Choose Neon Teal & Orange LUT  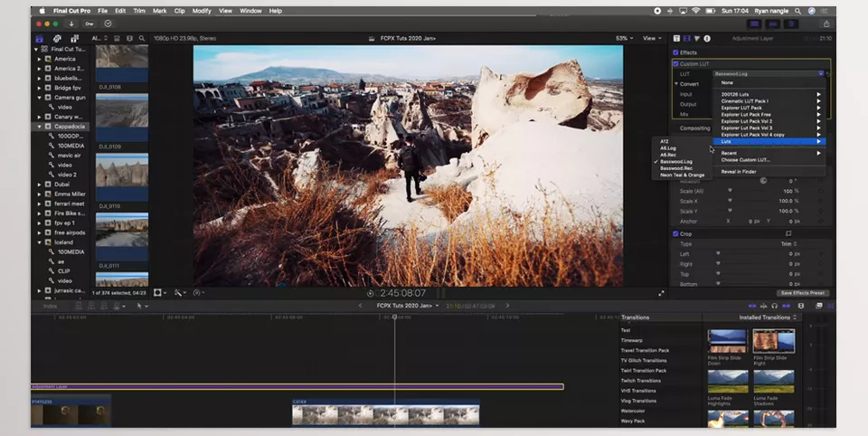(682, 175)
